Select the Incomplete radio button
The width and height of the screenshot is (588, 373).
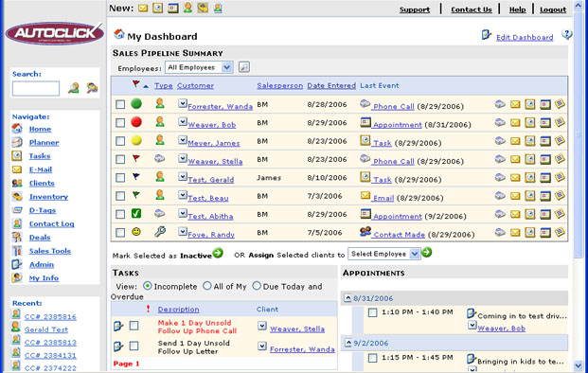pos(148,286)
